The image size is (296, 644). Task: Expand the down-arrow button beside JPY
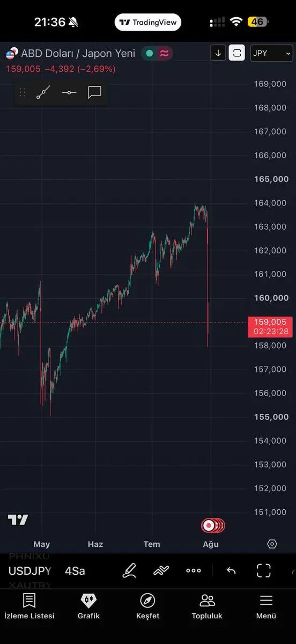(x=218, y=53)
